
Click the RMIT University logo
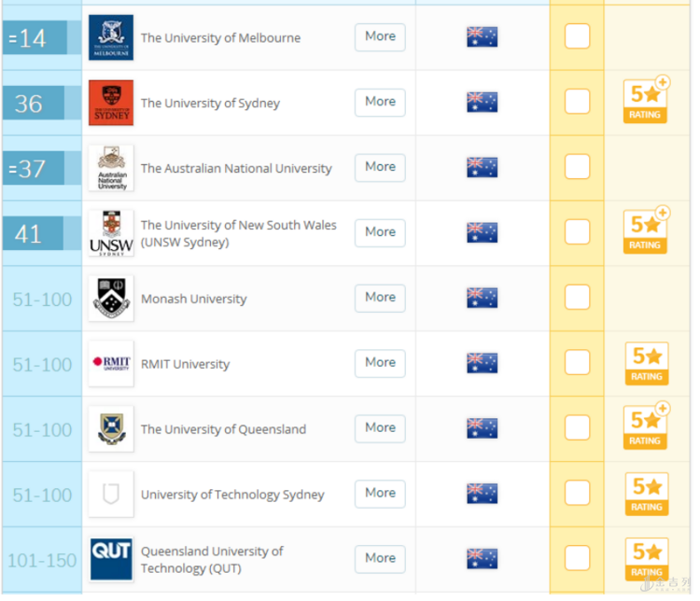click(x=111, y=363)
